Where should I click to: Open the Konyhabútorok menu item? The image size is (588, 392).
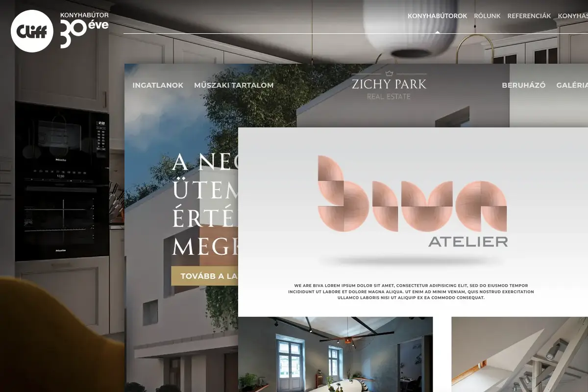[x=437, y=16]
